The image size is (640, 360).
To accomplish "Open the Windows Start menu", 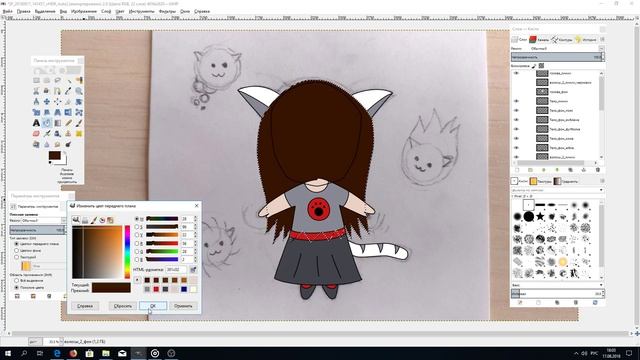I will point(7,353).
